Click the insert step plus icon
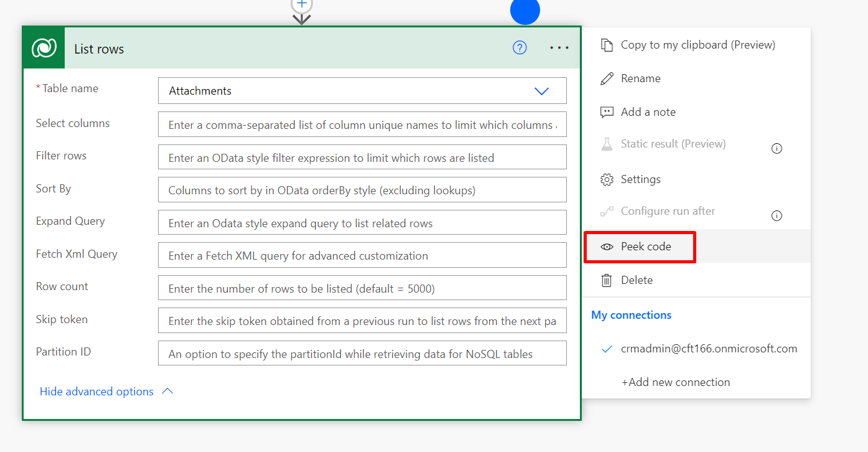868x452 pixels. pyautogui.click(x=302, y=4)
